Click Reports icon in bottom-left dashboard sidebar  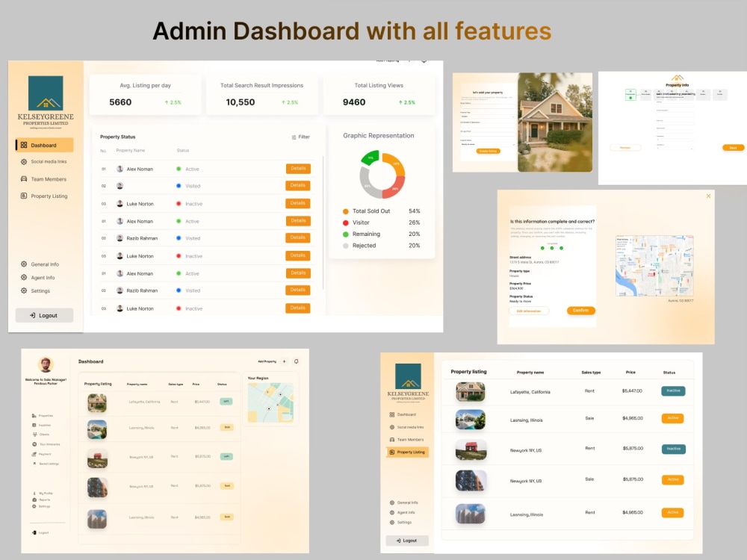tap(34, 500)
